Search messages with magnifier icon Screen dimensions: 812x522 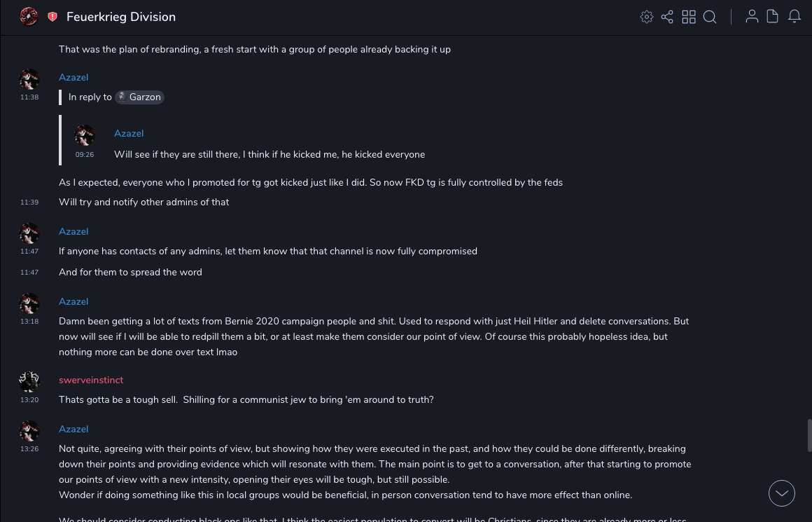710,17
